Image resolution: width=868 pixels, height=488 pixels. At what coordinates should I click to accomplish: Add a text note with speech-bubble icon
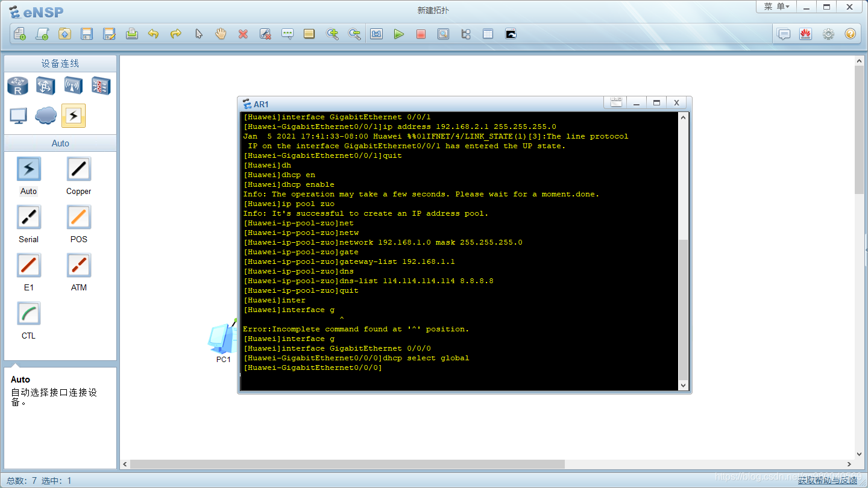288,34
